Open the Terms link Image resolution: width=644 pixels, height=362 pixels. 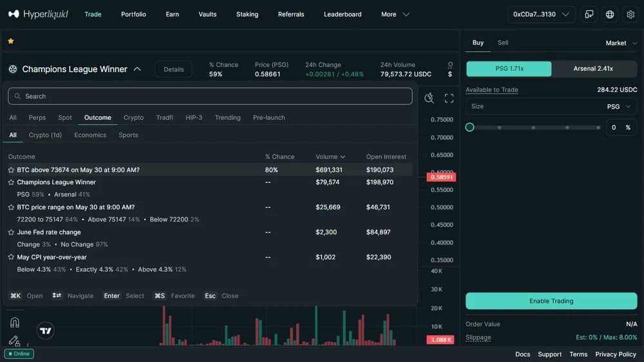pos(578,354)
